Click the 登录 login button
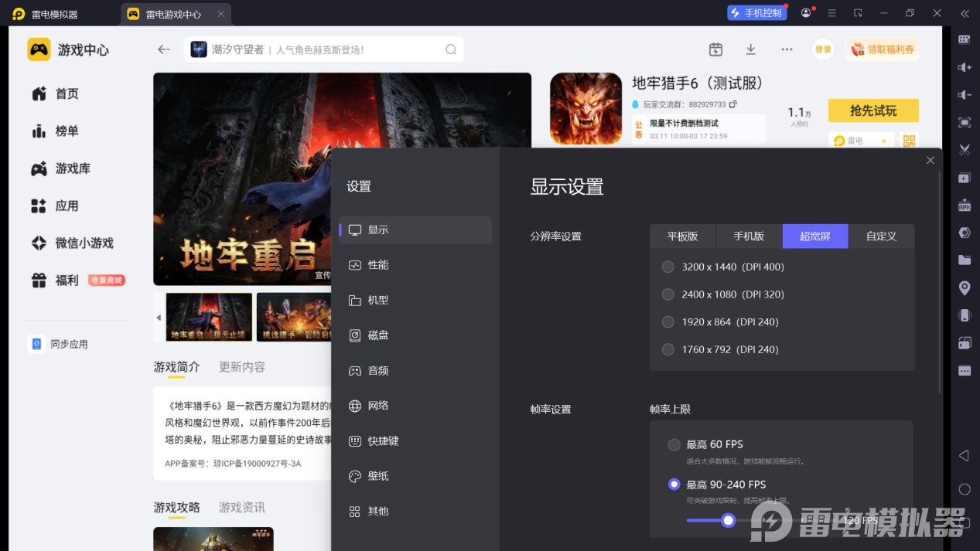The width and height of the screenshot is (980, 551). [x=823, y=49]
